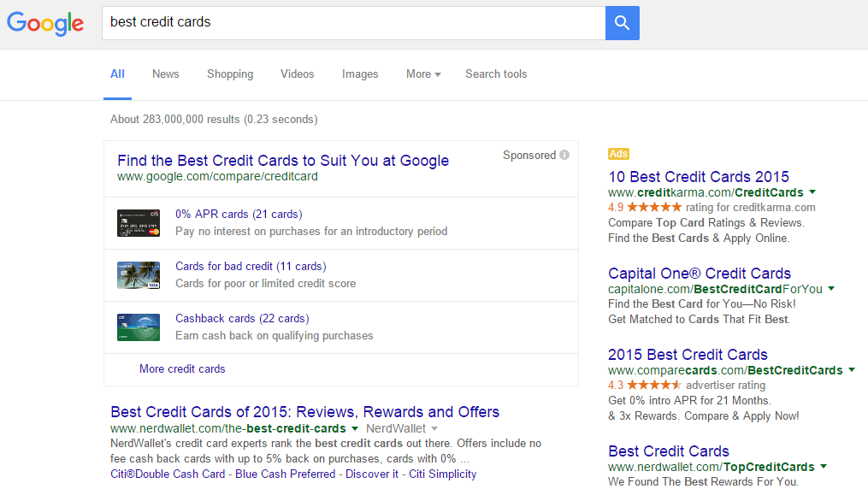Click the 0% APR cards thumbnail image
This screenshot has width=868, height=489.
coord(139,223)
